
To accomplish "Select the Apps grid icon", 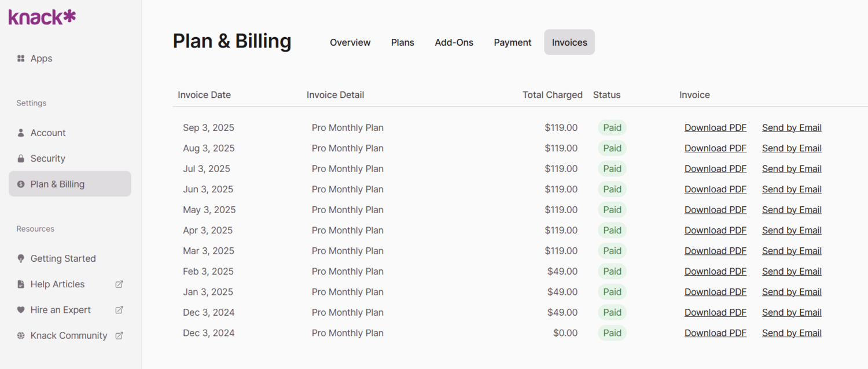I will pos(21,58).
